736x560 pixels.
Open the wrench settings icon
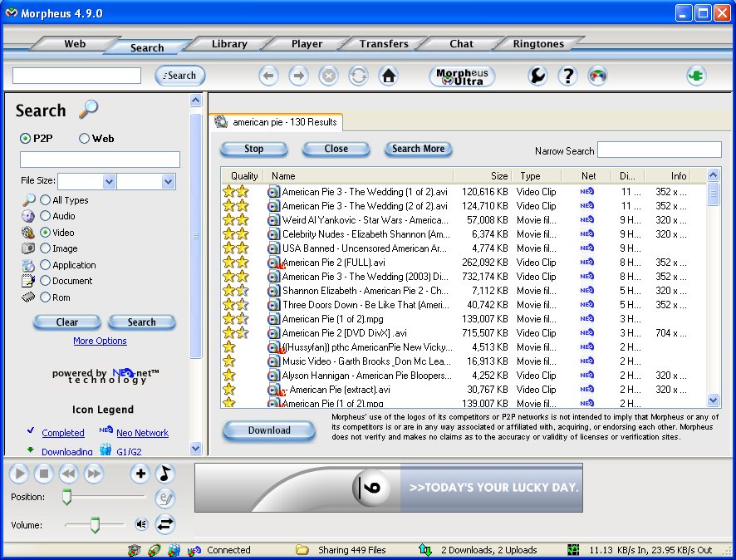click(538, 76)
